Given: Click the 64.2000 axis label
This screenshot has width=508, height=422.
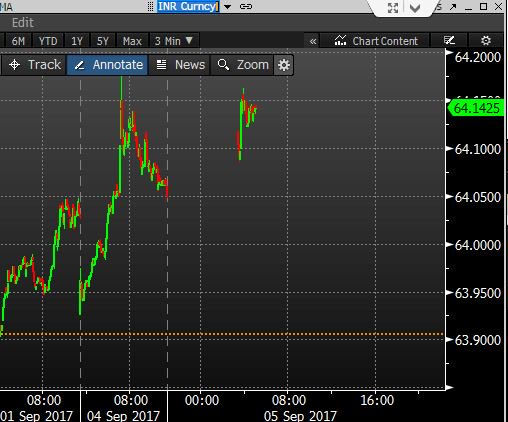Looking at the screenshot, I should click(478, 57).
